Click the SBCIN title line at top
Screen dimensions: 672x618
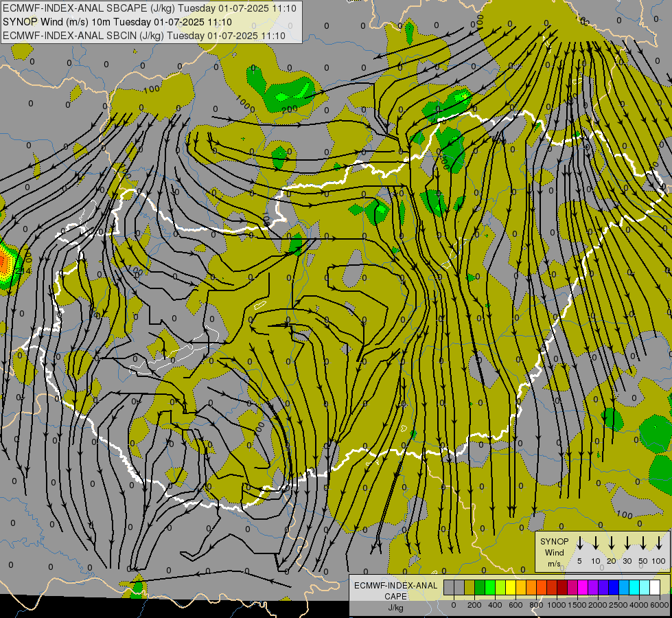click(x=144, y=36)
